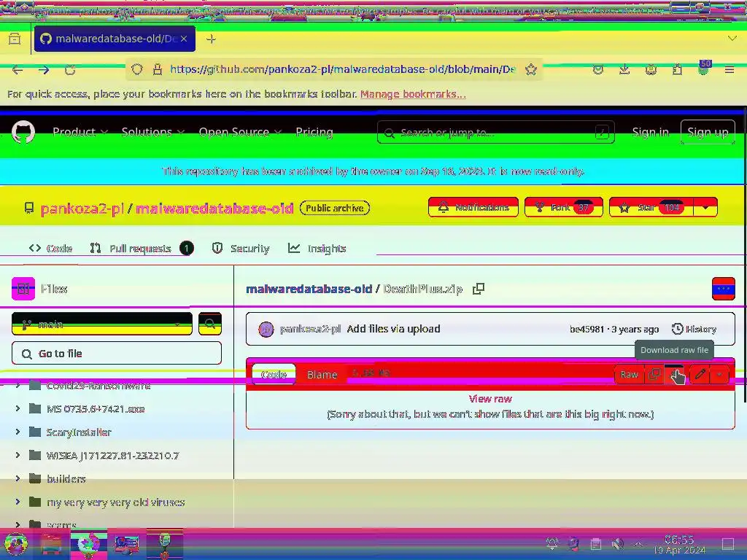Viewport: 747px width, 560px height.
Task: Open Firefox downloads panel arrow
Action: click(x=624, y=70)
